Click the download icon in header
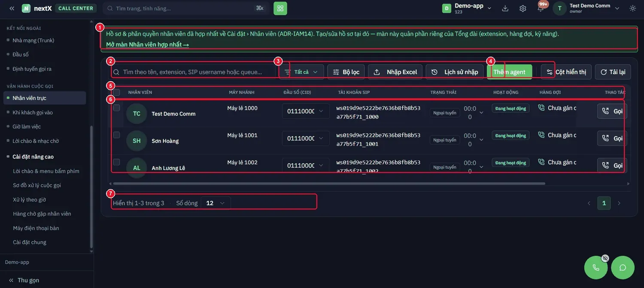The height and width of the screenshot is (288, 644). (x=505, y=8)
